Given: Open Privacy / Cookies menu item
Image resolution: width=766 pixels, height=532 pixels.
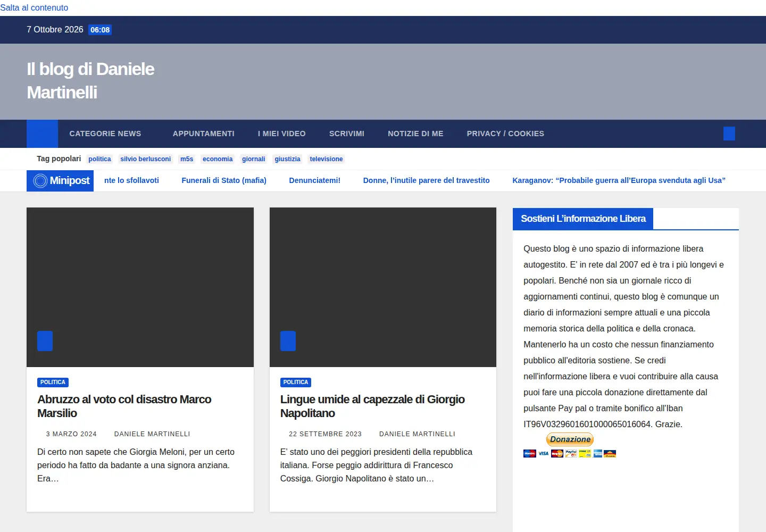Looking at the screenshot, I should pyautogui.click(x=505, y=134).
